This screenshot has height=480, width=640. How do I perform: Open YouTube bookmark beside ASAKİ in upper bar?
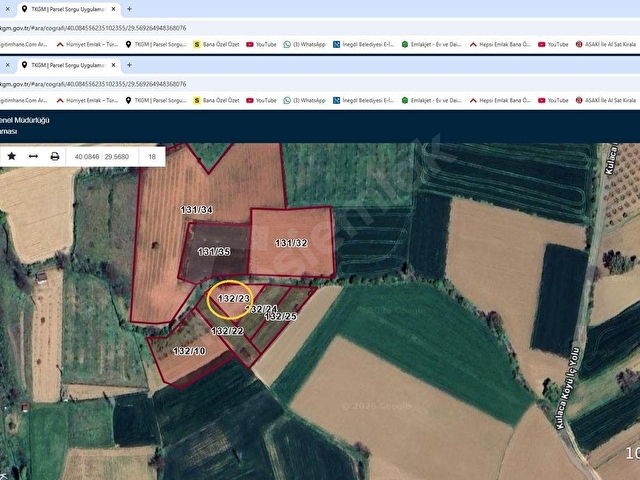[x=553, y=44]
